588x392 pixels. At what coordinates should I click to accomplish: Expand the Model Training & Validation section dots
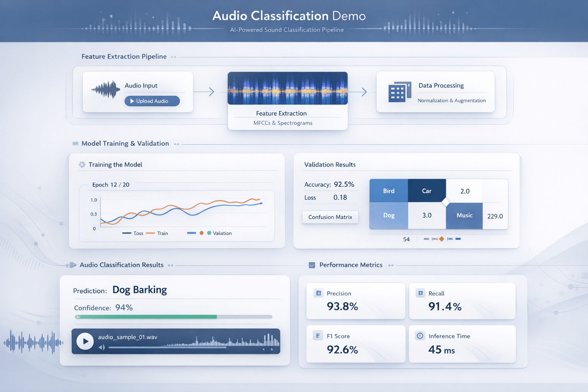coord(176,144)
